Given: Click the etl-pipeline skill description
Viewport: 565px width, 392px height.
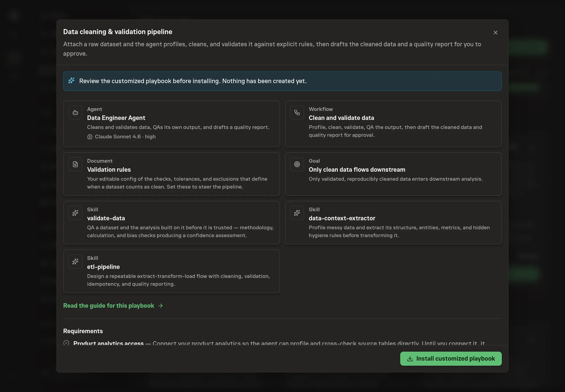Looking at the screenshot, I should click(x=178, y=280).
